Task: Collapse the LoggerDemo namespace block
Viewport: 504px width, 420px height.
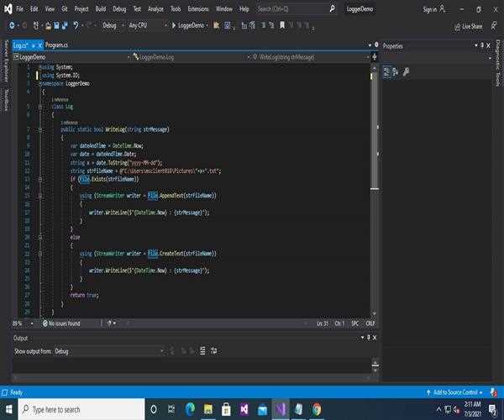Action: point(39,85)
